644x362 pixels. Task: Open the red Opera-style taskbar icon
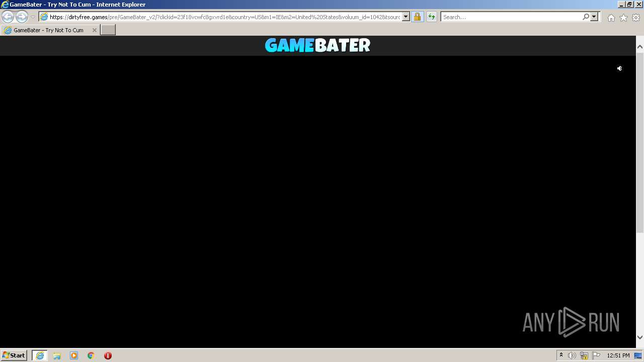[x=108, y=355]
